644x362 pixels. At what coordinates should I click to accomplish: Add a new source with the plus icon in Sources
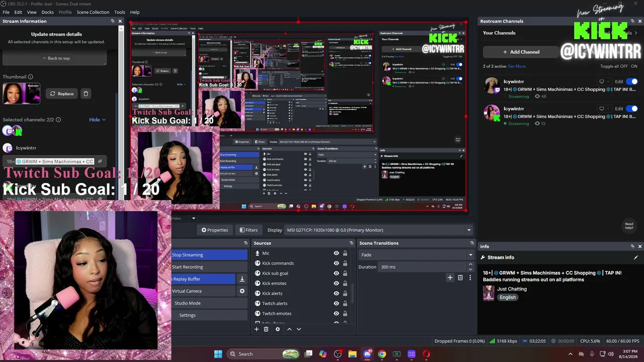(x=257, y=329)
